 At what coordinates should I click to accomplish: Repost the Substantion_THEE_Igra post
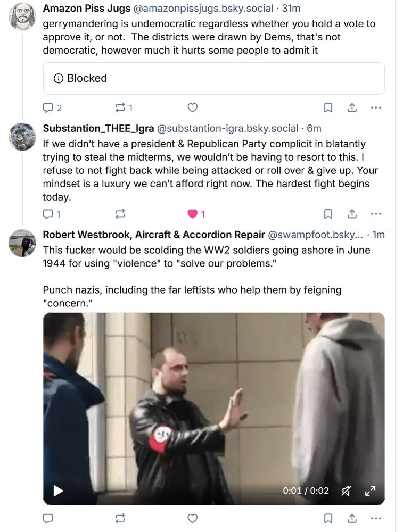click(x=120, y=214)
